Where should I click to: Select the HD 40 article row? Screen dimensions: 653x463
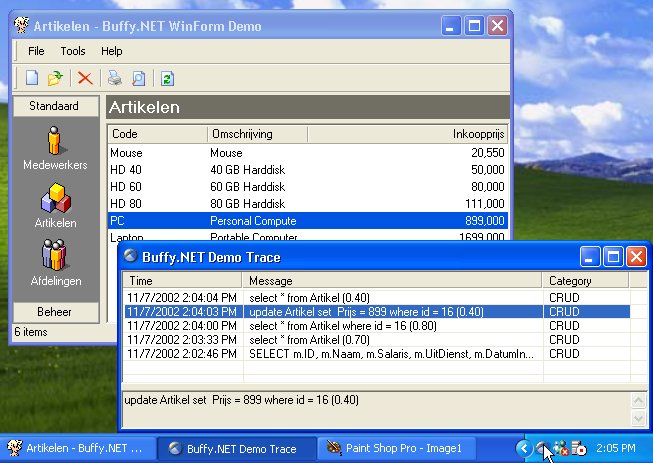point(307,170)
